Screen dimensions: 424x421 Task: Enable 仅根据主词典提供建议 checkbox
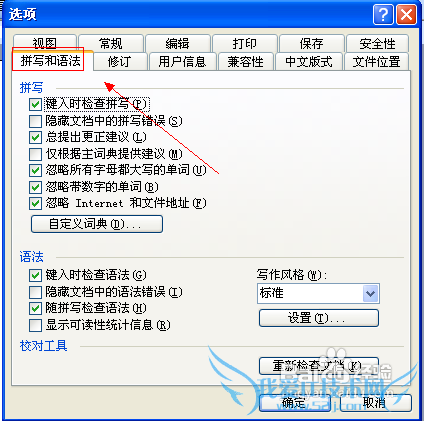(35, 154)
